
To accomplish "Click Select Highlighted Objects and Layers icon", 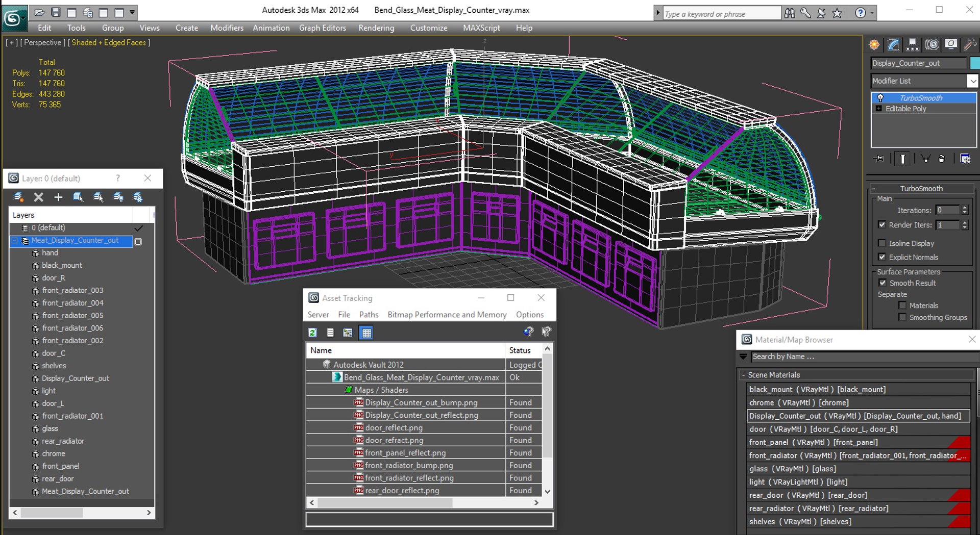I will tap(78, 197).
